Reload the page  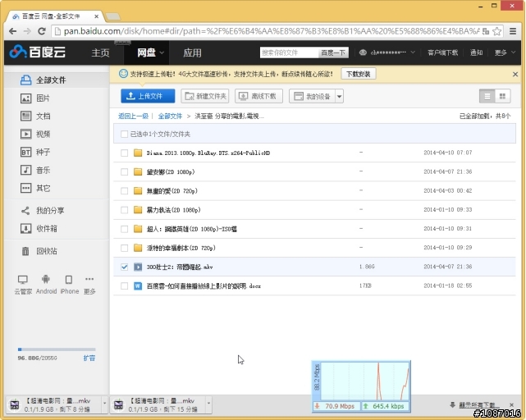click(42, 31)
